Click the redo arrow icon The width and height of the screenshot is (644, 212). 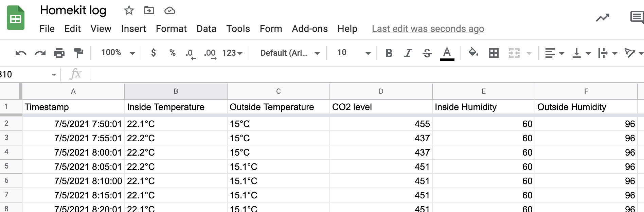[x=40, y=53]
